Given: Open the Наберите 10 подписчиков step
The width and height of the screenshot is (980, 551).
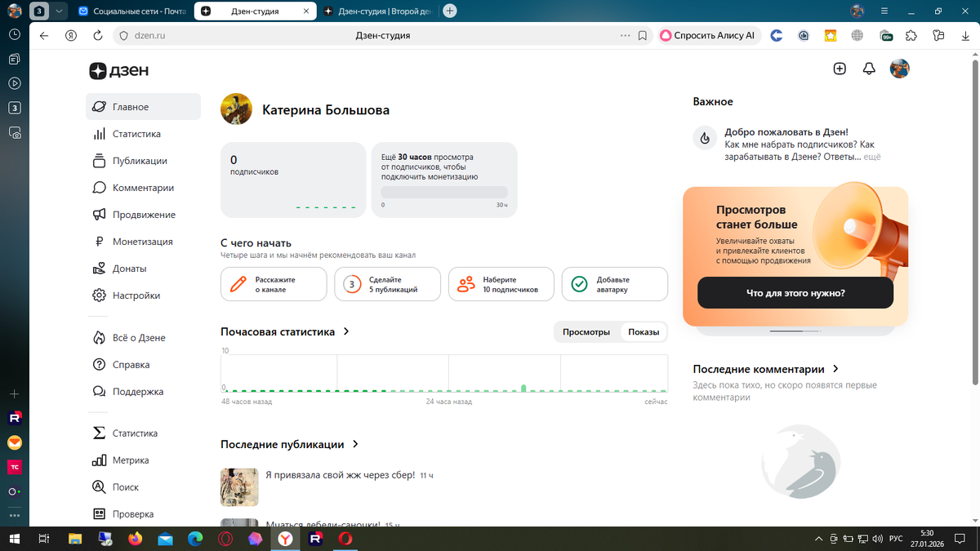Looking at the screenshot, I should click(501, 284).
